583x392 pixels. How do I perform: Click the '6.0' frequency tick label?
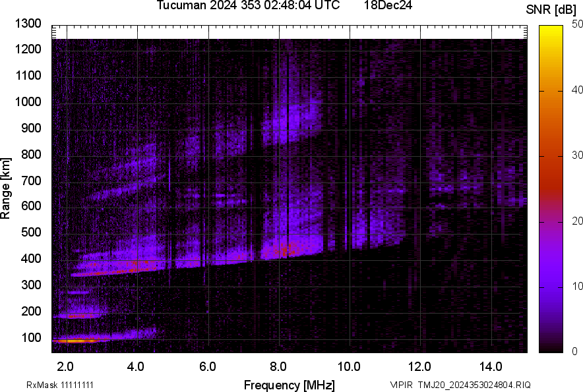(208, 367)
